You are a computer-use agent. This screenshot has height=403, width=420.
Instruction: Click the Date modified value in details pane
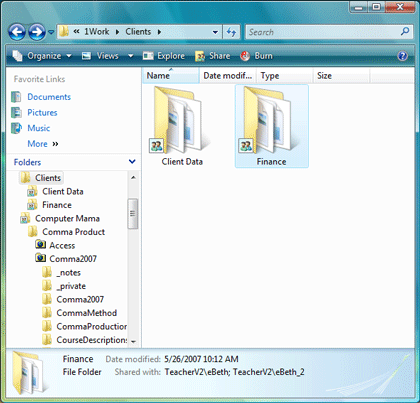(201, 359)
